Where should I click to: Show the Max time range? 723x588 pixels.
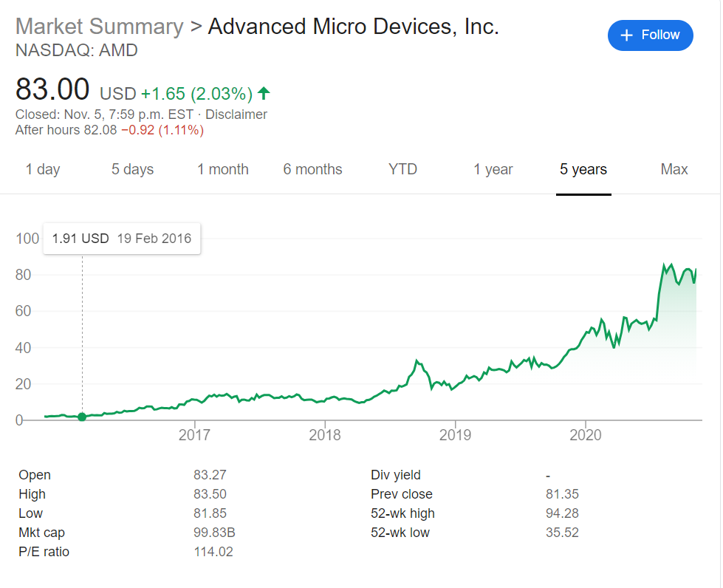click(674, 169)
